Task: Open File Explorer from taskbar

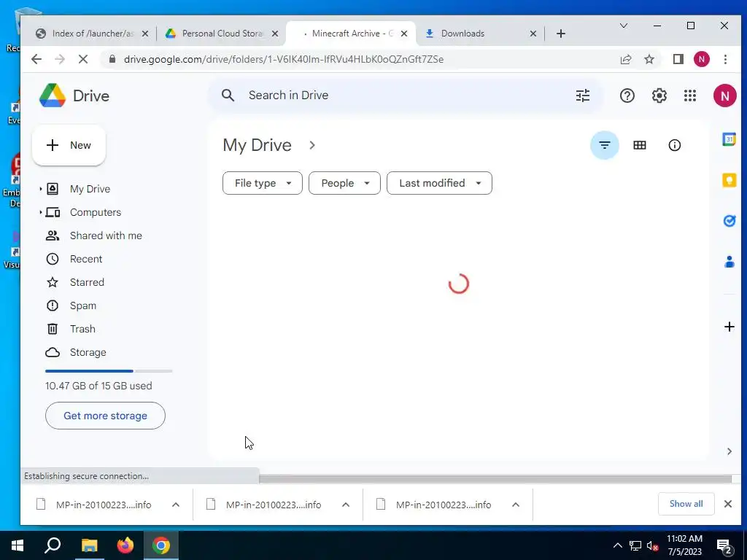Action: coord(89,545)
